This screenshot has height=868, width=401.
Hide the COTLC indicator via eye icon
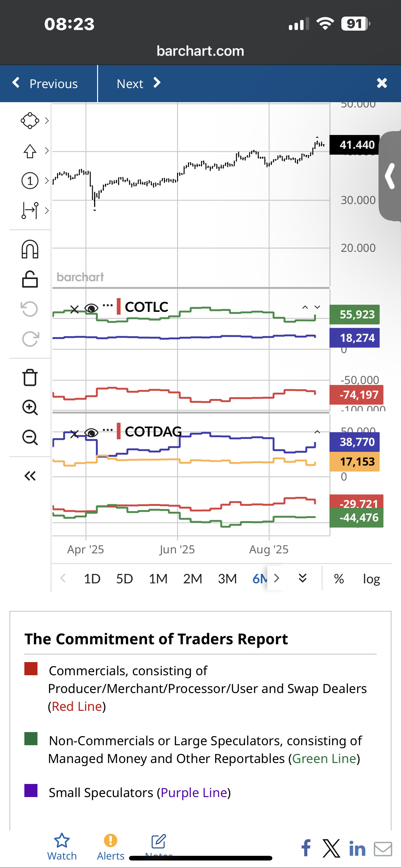coord(91,308)
